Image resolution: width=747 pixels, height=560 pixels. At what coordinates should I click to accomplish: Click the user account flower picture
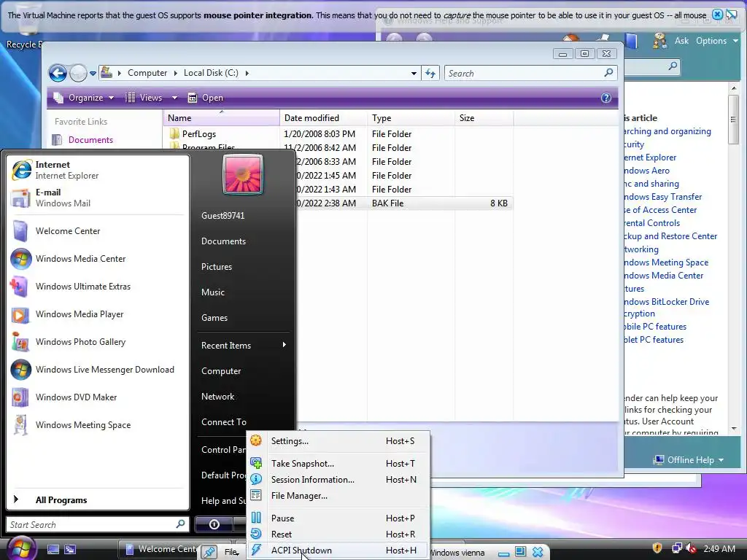click(243, 175)
